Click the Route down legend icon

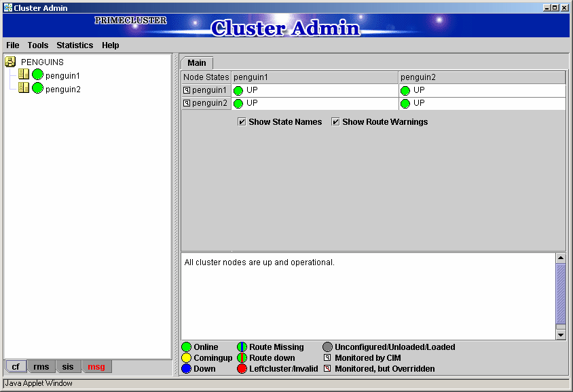(242, 357)
